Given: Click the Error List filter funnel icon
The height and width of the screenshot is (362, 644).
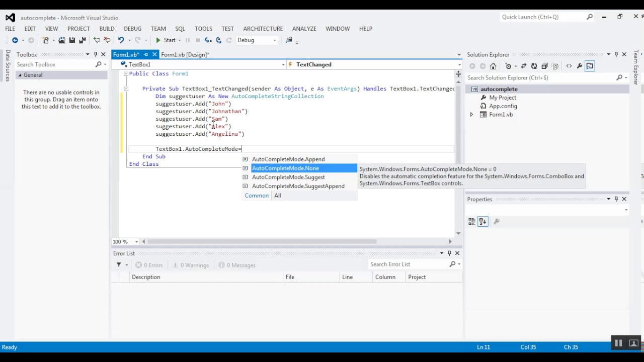Looking at the screenshot, I should tap(119, 265).
